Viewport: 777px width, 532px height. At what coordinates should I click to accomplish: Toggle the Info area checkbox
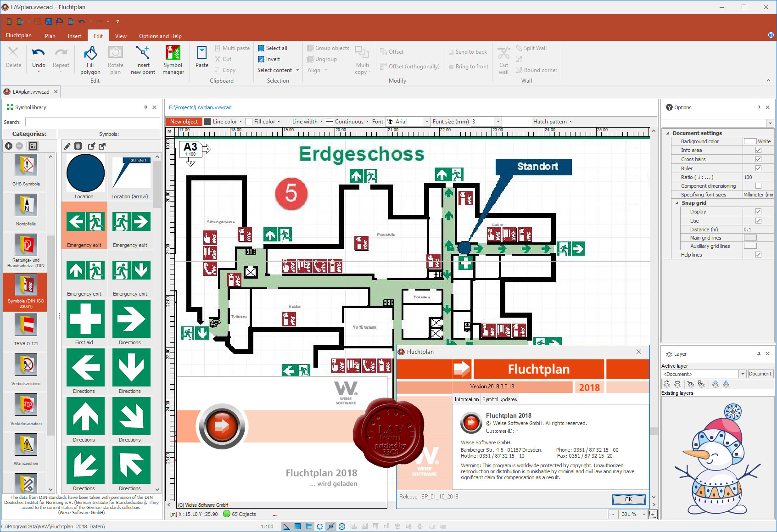click(758, 150)
